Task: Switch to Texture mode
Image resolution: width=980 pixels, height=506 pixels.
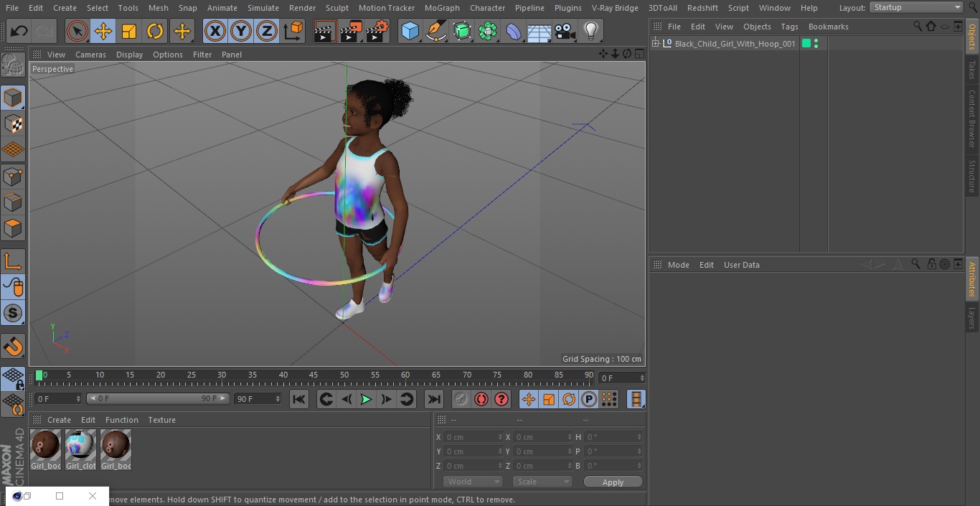Action: 13,124
